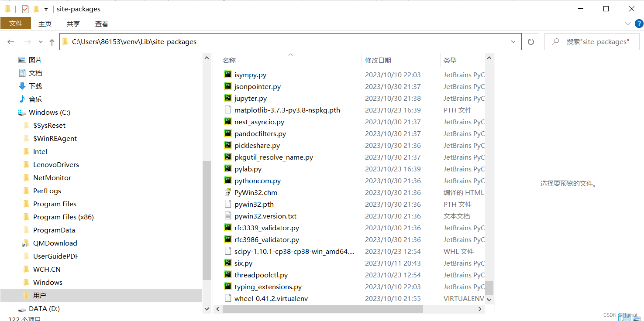644x321 pixels.
Task: Open the Help question mark icon
Action: 639,24
